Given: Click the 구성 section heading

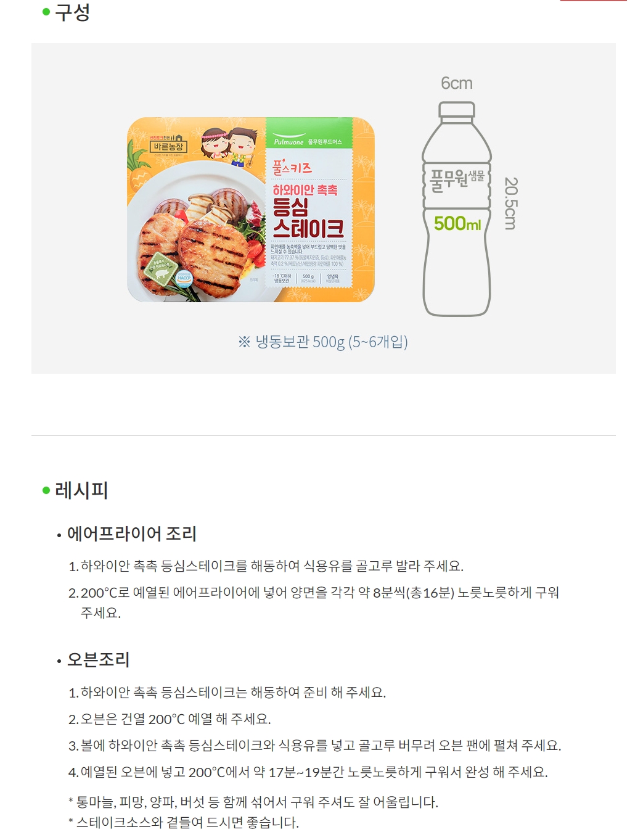Looking at the screenshot, I should click(73, 12).
